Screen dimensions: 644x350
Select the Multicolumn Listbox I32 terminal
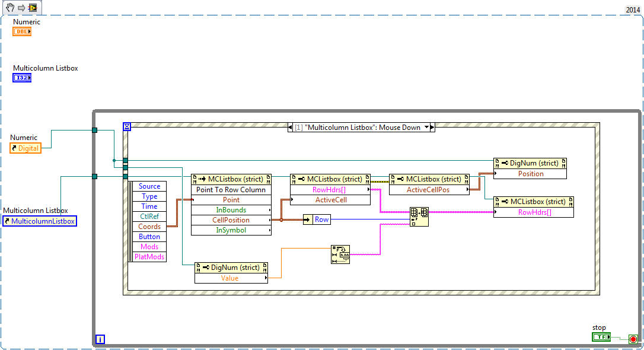tap(22, 78)
